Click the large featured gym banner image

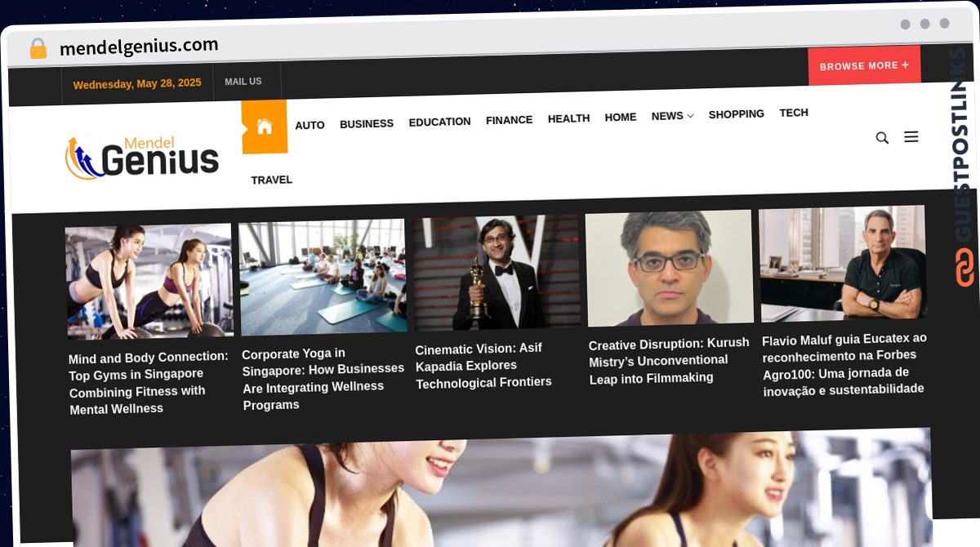coord(501,487)
